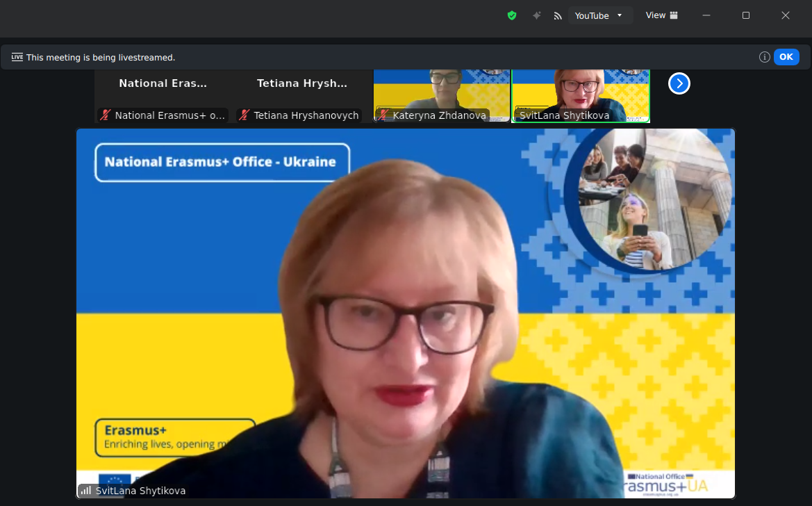Click the info icon beside OK
The width and height of the screenshot is (812, 506).
click(764, 57)
